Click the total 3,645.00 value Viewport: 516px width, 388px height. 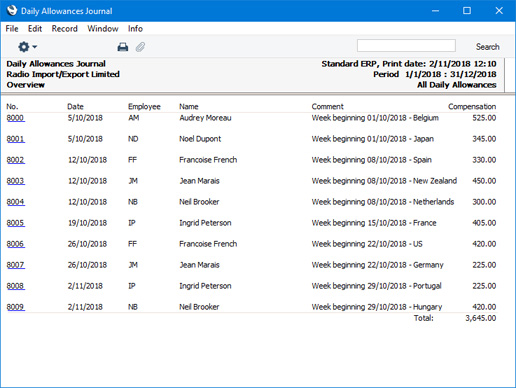pyautogui.click(x=481, y=318)
